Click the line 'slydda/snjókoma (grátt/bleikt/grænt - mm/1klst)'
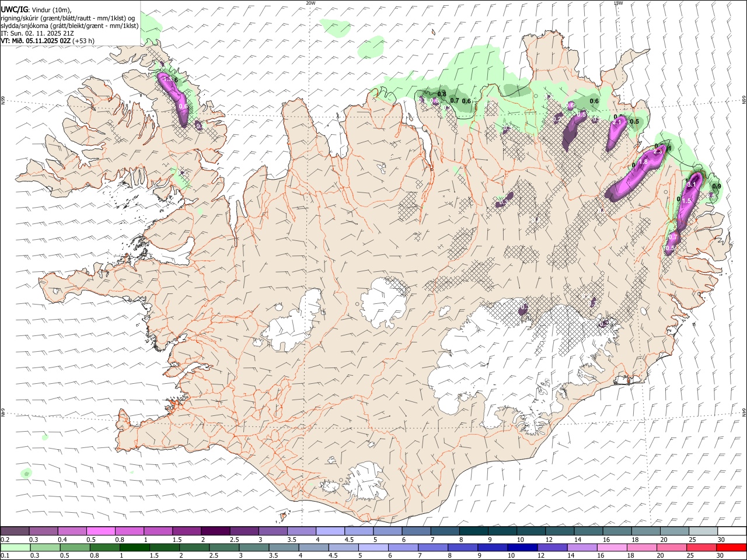The width and height of the screenshot is (747, 560). [x=69, y=26]
